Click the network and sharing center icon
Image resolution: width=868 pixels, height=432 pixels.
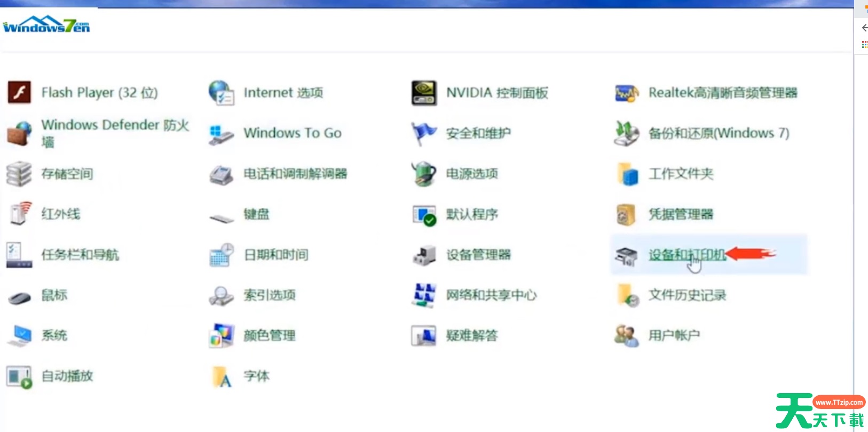click(424, 295)
